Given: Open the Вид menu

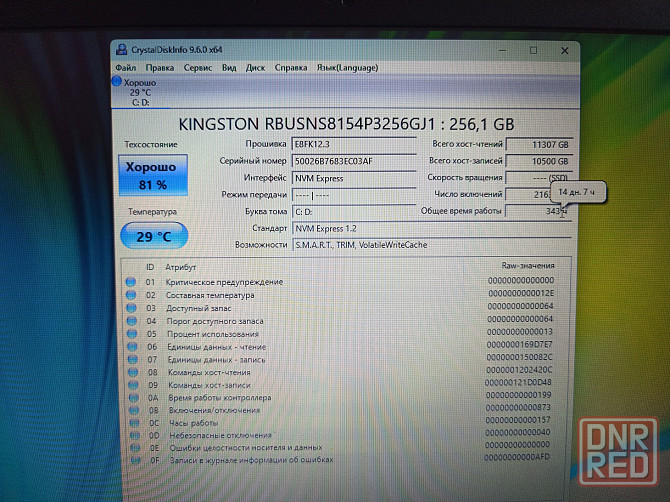Looking at the screenshot, I should [x=229, y=68].
